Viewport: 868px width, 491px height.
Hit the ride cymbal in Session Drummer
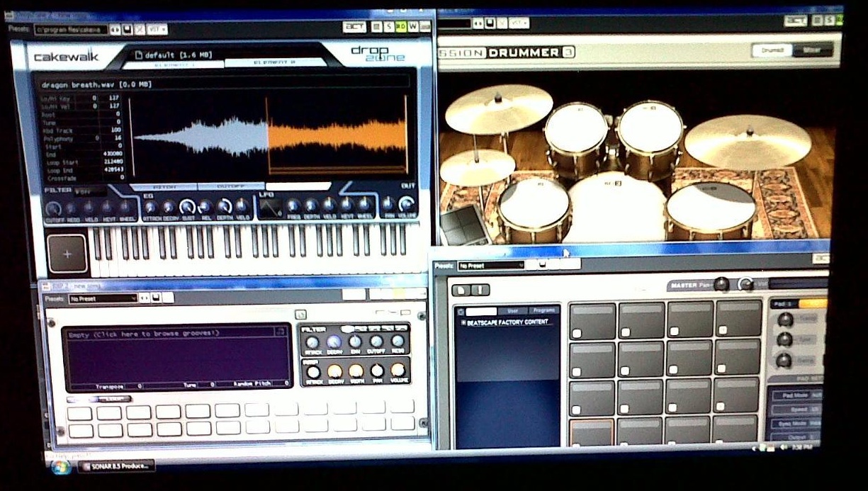click(748, 141)
